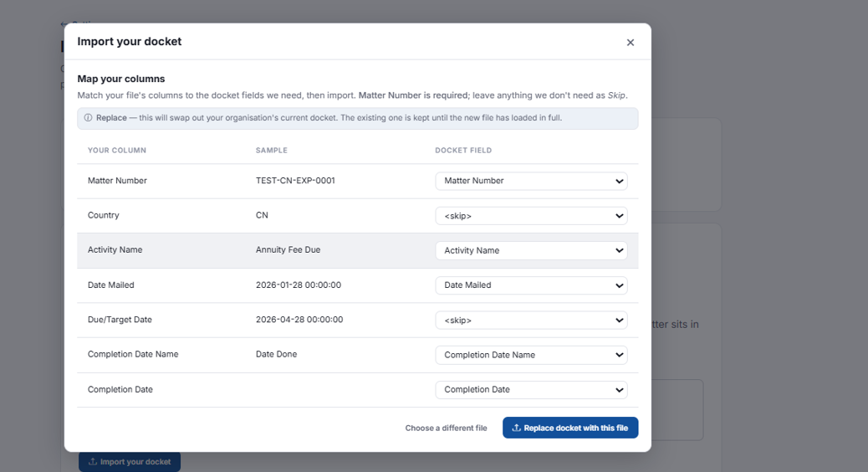This screenshot has height=472, width=868.
Task: Click Choose a different file link
Action: (x=447, y=428)
